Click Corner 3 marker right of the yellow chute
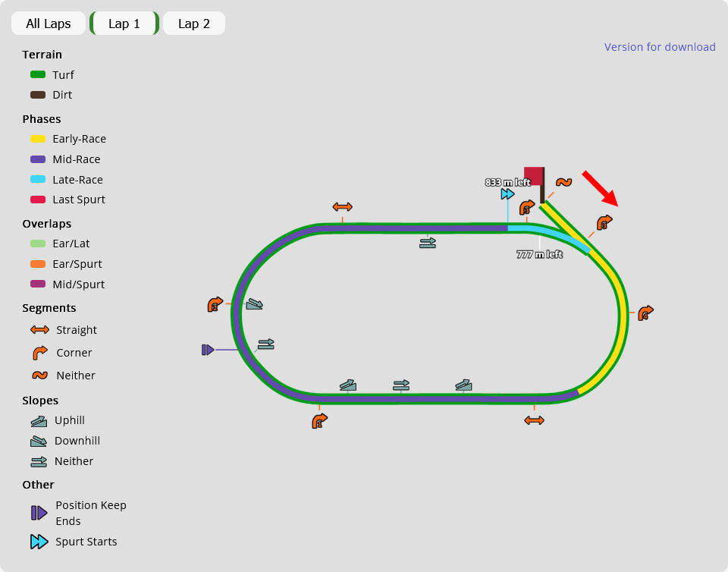This screenshot has height=572, width=728. [604, 222]
